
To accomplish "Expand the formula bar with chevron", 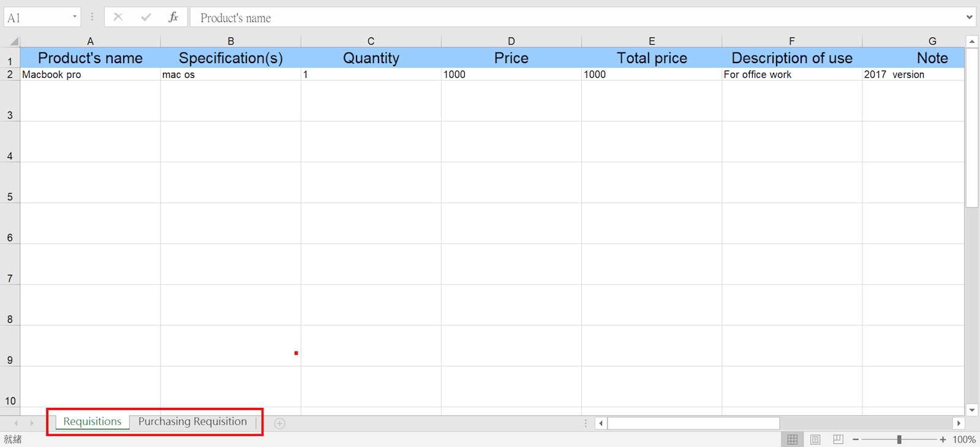I will (969, 17).
